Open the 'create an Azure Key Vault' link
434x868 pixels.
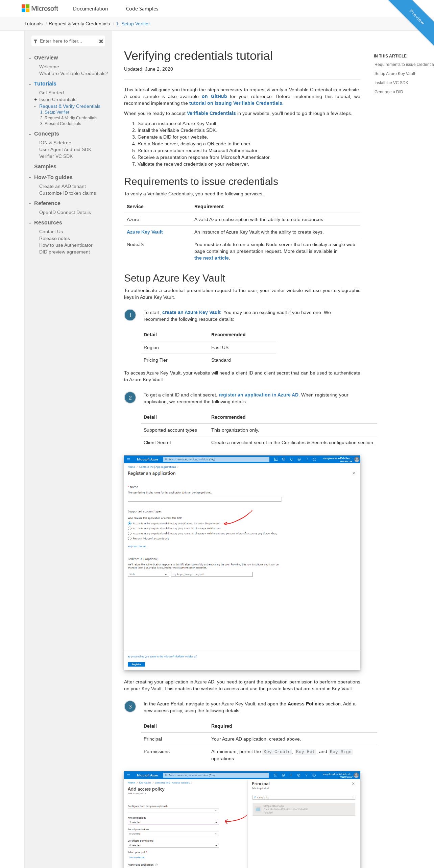click(191, 312)
